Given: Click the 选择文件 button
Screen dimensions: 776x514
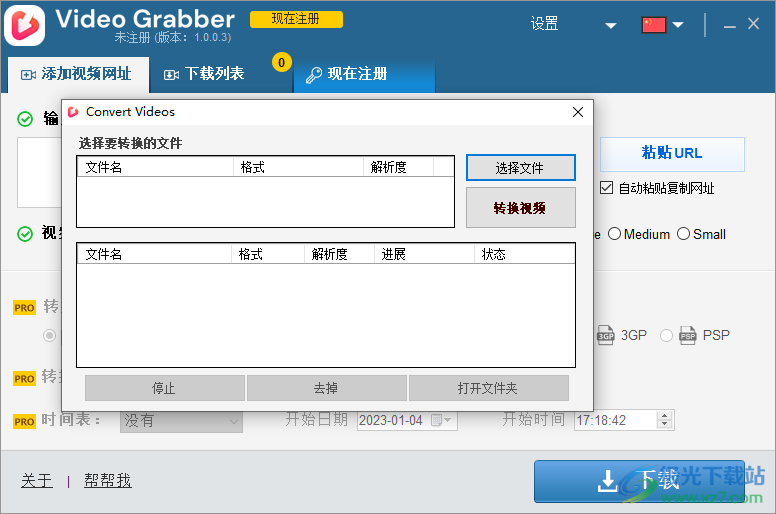Looking at the screenshot, I should pos(521,168).
